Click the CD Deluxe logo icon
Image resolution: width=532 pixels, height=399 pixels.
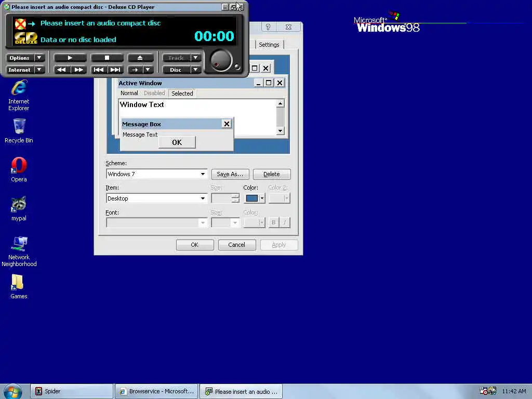click(x=26, y=38)
